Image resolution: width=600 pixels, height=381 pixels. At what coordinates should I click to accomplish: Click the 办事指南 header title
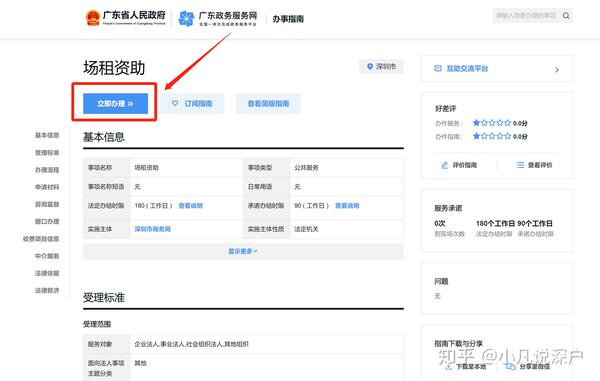tap(288, 19)
